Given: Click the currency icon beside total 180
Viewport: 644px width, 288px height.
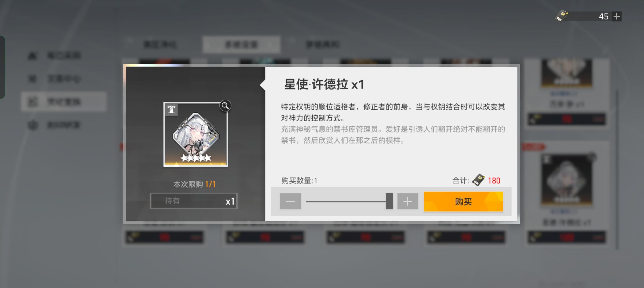Looking at the screenshot, I should [478, 180].
